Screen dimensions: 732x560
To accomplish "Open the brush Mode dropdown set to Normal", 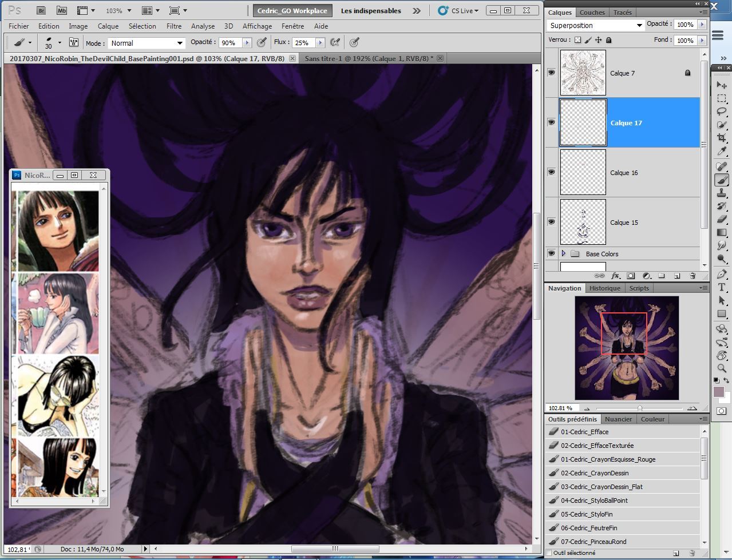I will pyautogui.click(x=147, y=43).
